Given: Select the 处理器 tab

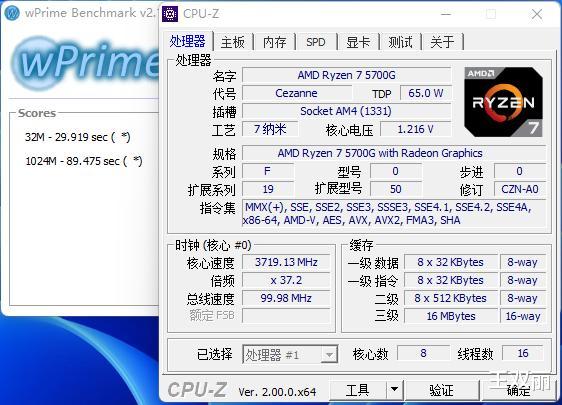Looking at the screenshot, I should pos(187,41).
